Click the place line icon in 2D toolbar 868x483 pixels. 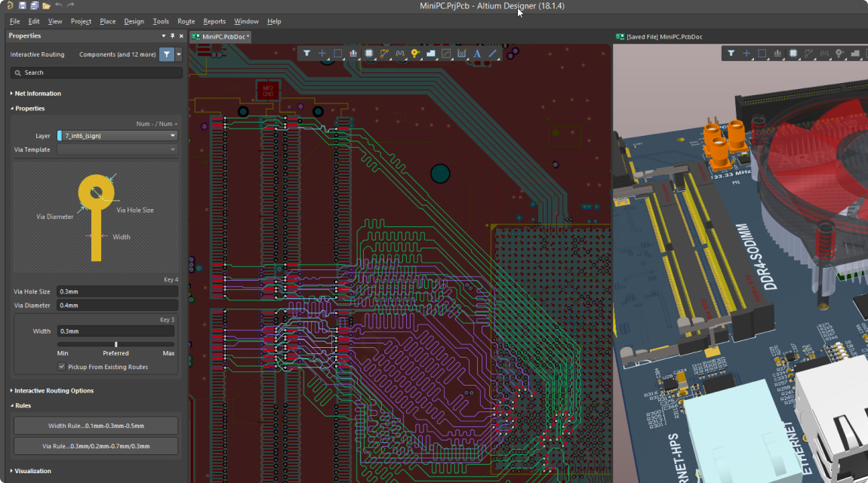pos(493,53)
